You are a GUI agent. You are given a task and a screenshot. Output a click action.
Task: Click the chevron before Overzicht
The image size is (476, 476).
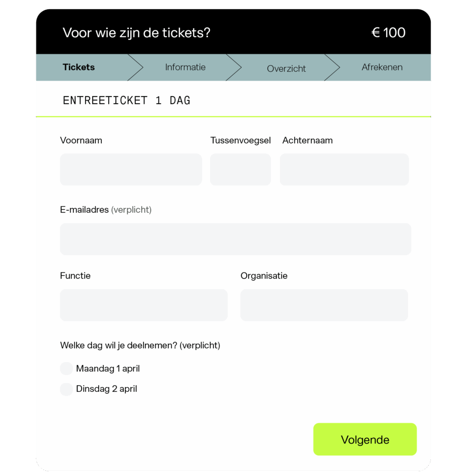(x=235, y=67)
